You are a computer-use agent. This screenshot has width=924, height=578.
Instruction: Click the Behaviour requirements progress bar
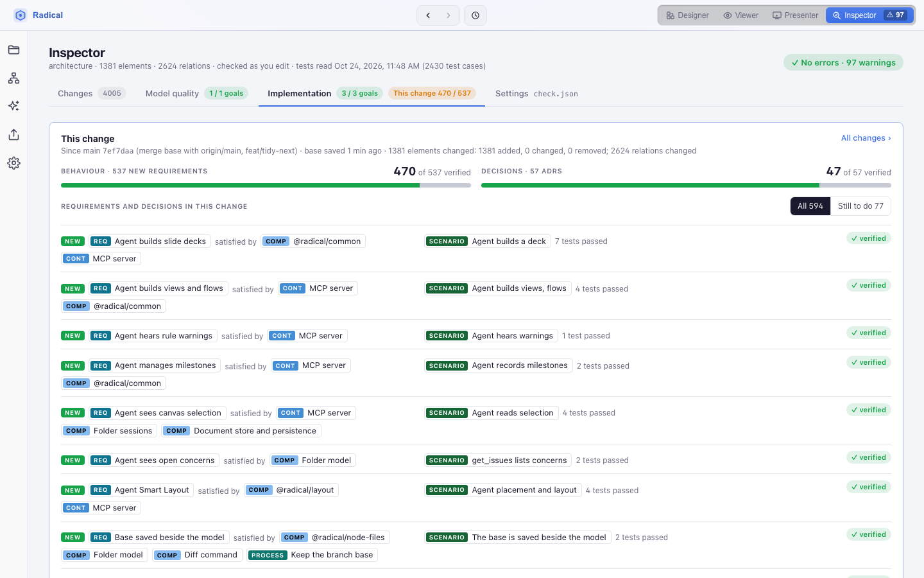[266, 185]
